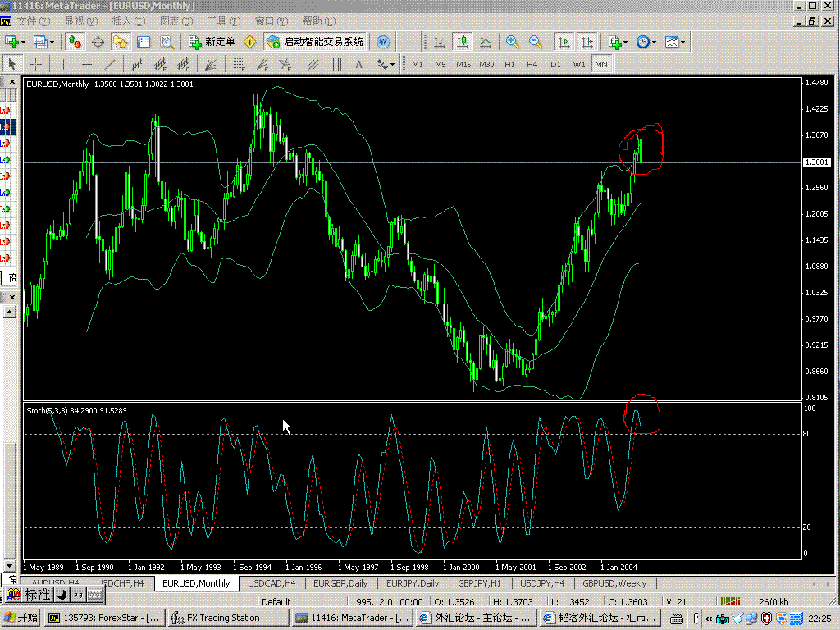
Task: Toggle bar chart display mode
Action: [440, 41]
